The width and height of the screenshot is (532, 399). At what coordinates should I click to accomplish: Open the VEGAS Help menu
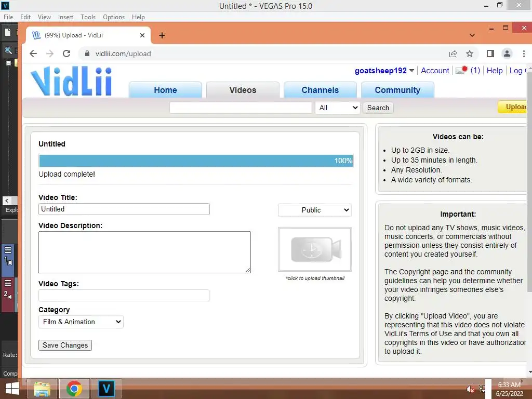click(x=138, y=17)
